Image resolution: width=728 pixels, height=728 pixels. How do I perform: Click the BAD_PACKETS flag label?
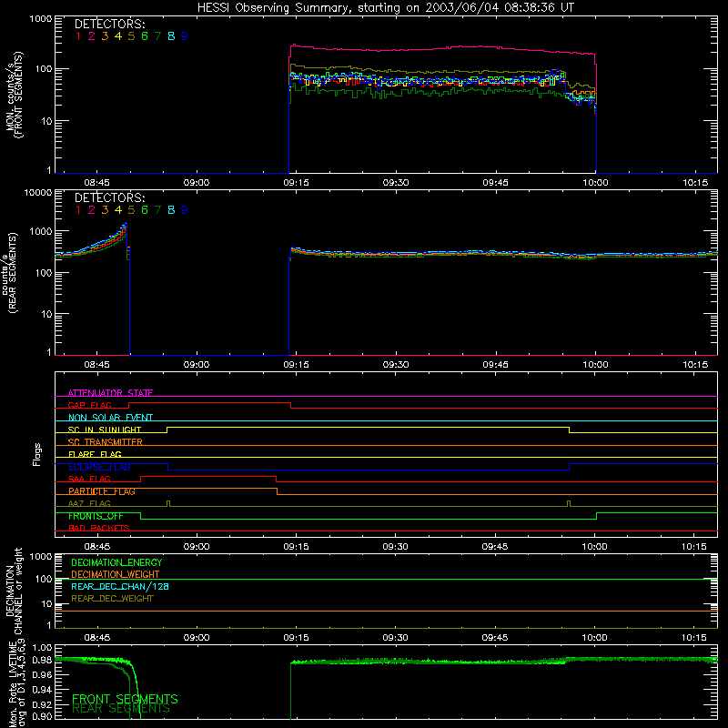(x=99, y=529)
